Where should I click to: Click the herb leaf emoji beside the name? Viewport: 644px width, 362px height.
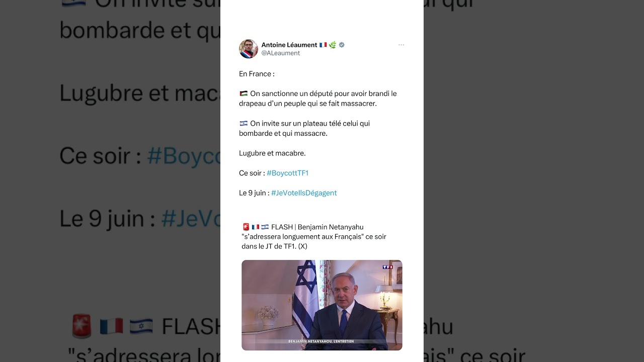[x=333, y=45]
